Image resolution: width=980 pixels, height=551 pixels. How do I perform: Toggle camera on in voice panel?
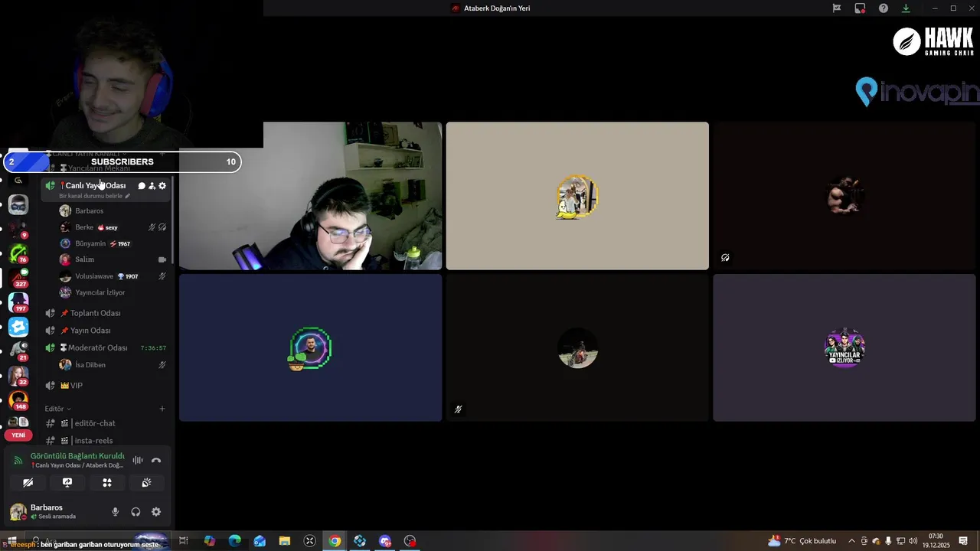click(28, 483)
